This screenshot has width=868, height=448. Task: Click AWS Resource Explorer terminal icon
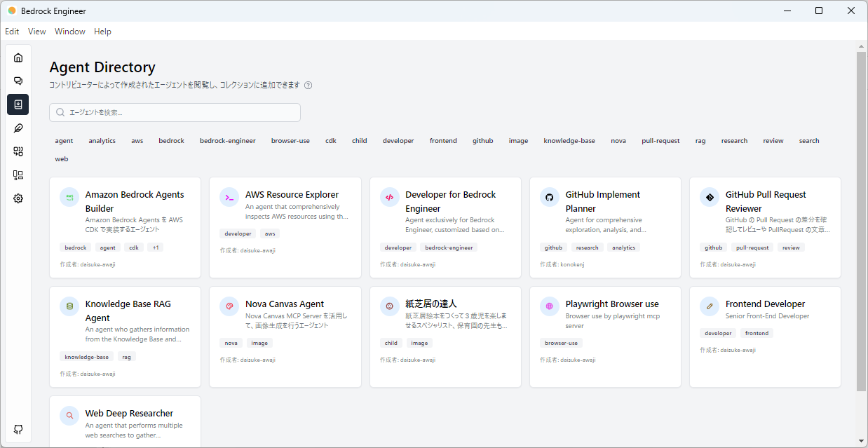pos(229,197)
